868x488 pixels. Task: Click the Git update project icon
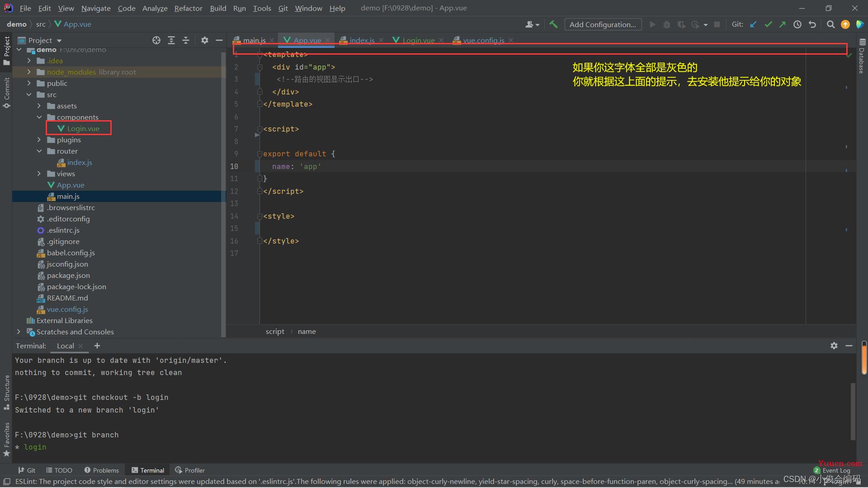754,24
